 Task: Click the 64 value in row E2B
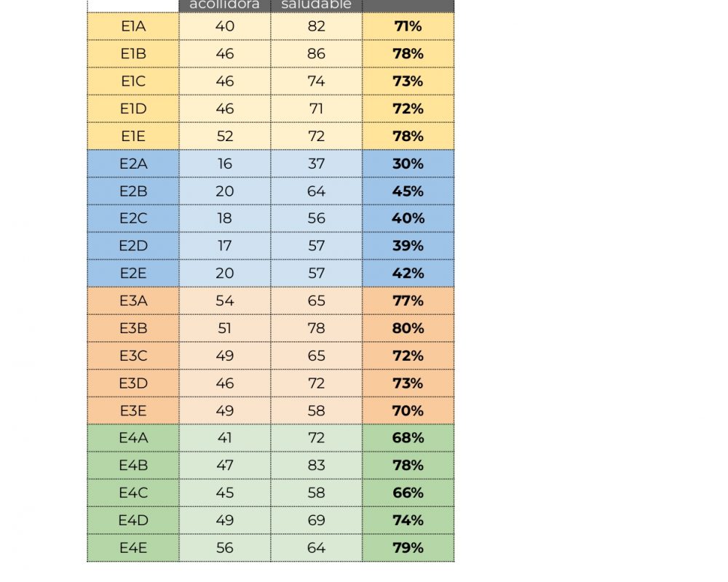316,191
